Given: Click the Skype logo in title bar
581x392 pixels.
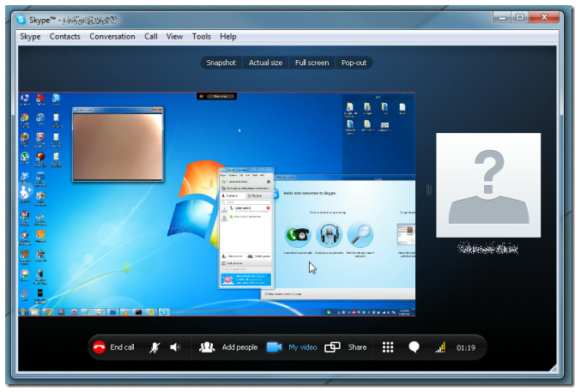Looking at the screenshot, I should pyautogui.click(x=21, y=18).
